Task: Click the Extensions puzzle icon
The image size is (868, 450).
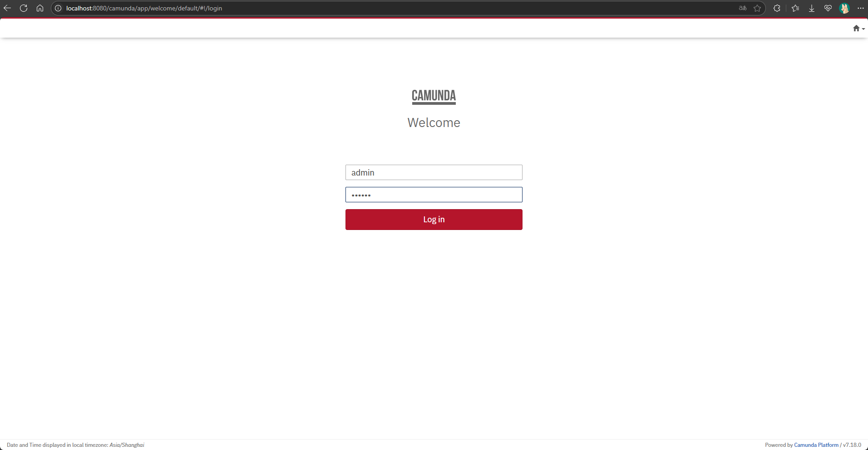Action: click(777, 8)
